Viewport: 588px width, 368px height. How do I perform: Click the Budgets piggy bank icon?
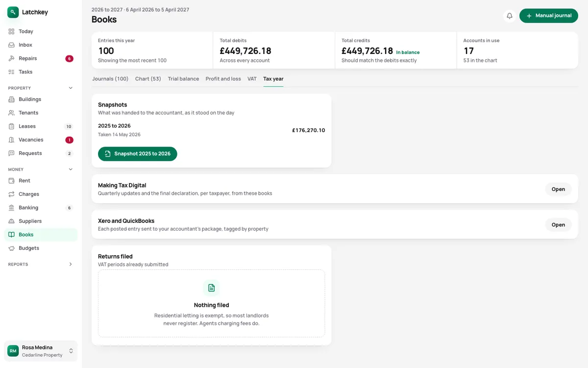(11, 248)
